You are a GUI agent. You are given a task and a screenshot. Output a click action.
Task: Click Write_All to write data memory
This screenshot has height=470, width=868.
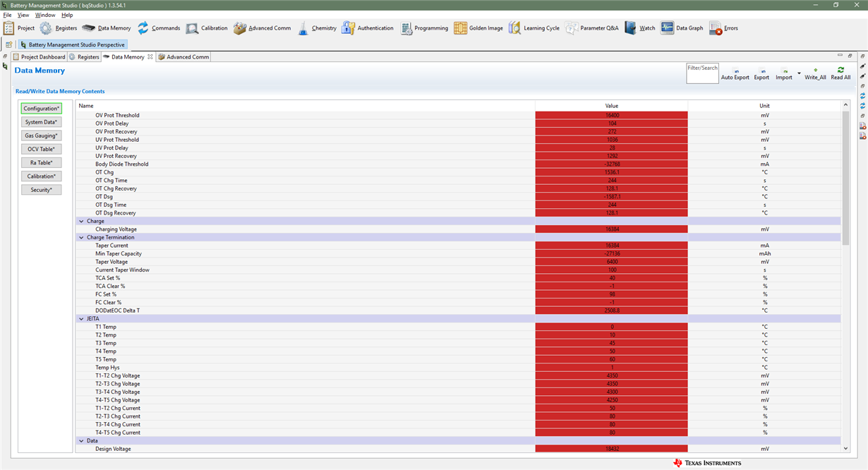(815, 74)
